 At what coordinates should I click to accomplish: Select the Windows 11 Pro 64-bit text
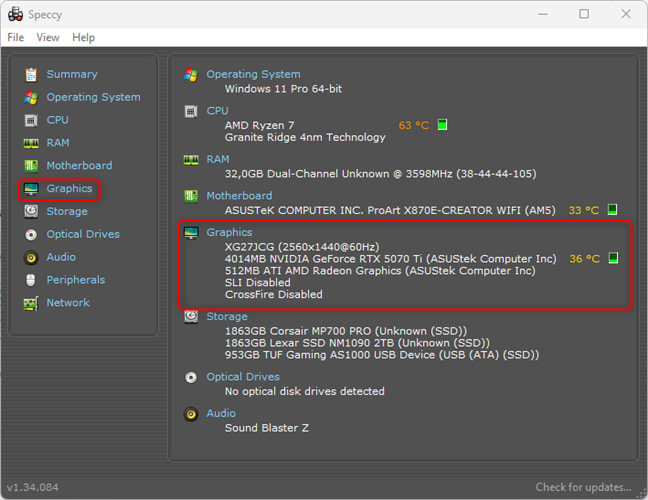coord(284,89)
